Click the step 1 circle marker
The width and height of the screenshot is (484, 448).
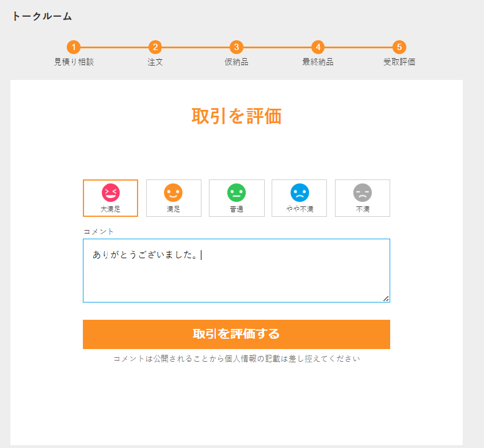pyautogui.click(x=74, y=47)
